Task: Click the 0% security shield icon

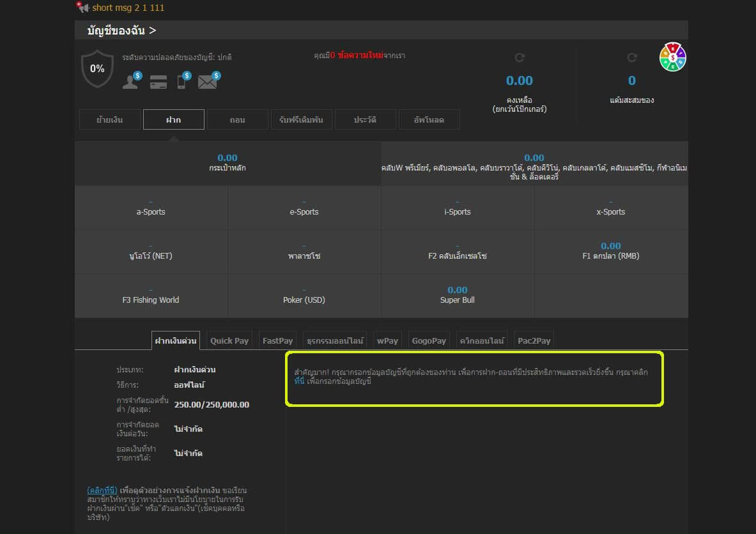Action: [97, 69]
